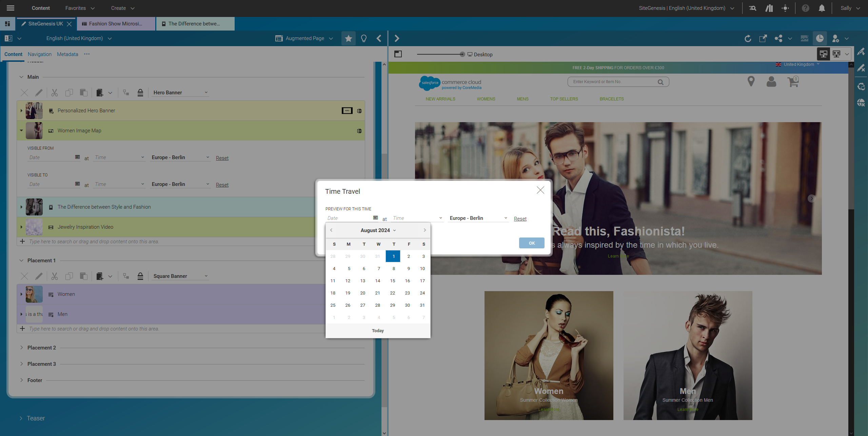The image size is (868, 436).
Task: Open the Hero Banner layout dropdown
Action: 180,93
